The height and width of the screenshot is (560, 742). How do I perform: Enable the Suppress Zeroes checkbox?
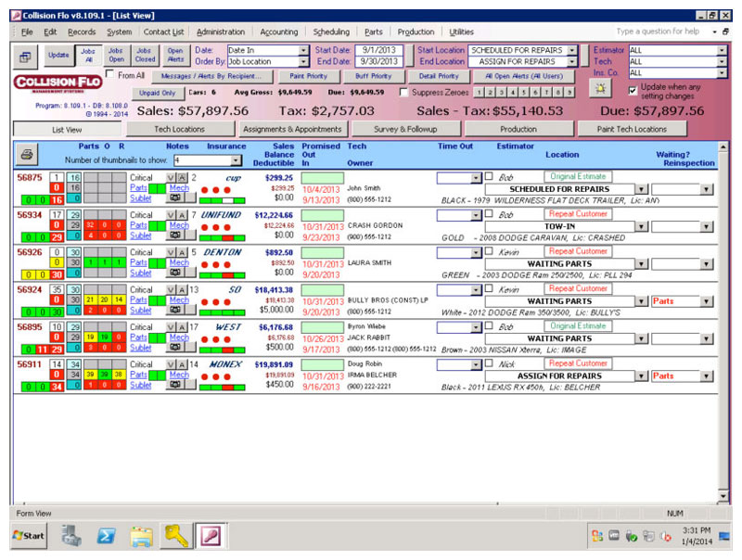(x=403, y=92)
